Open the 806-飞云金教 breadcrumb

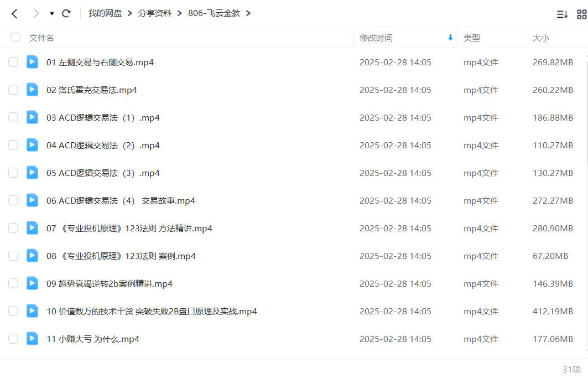[214, 13]
